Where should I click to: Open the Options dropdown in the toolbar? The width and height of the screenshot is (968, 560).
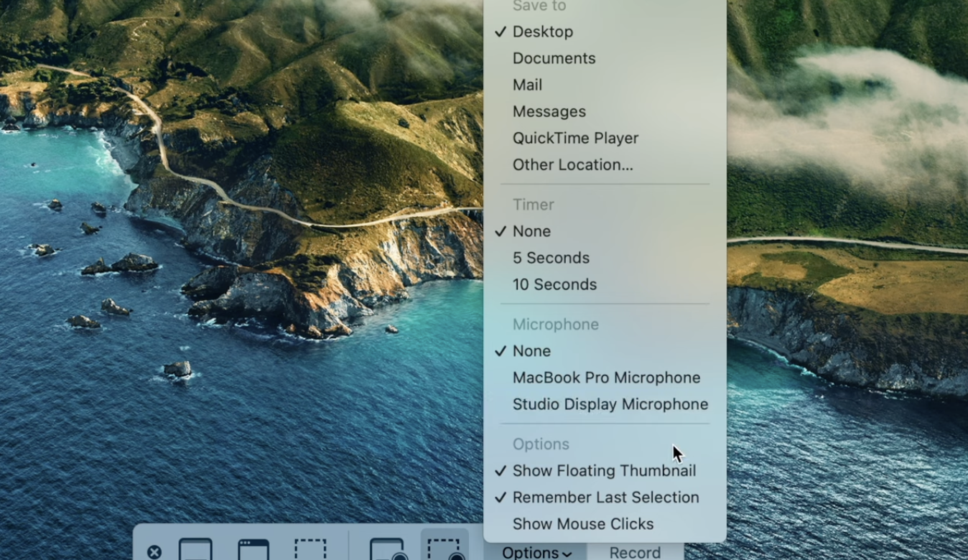pos(536,552)
